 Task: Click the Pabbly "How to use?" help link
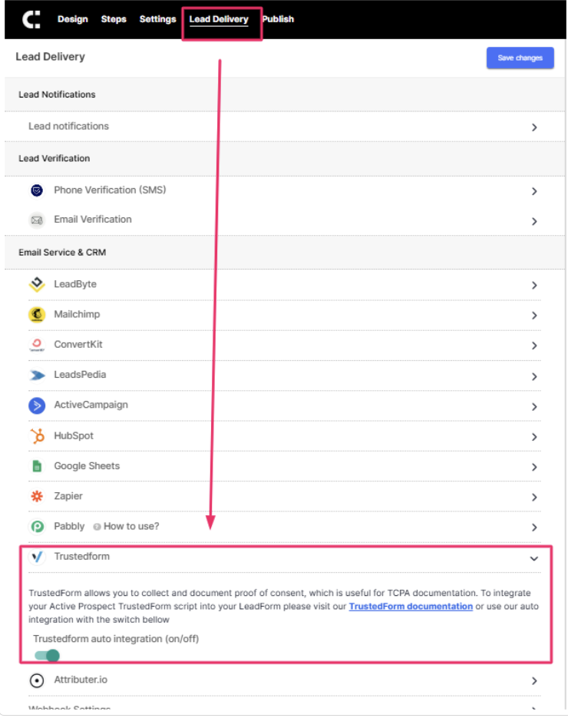[x=131, y=527]
